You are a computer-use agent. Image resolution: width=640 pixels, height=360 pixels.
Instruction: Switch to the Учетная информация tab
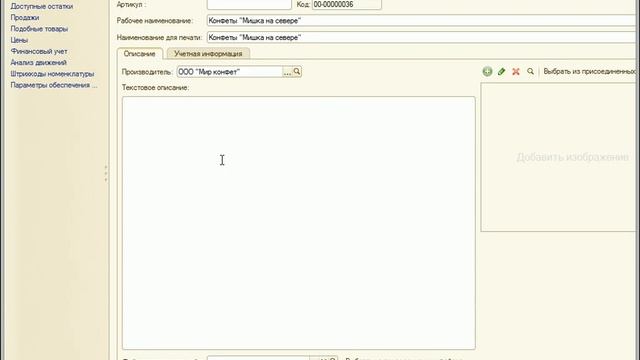click(x=208, y=53)
